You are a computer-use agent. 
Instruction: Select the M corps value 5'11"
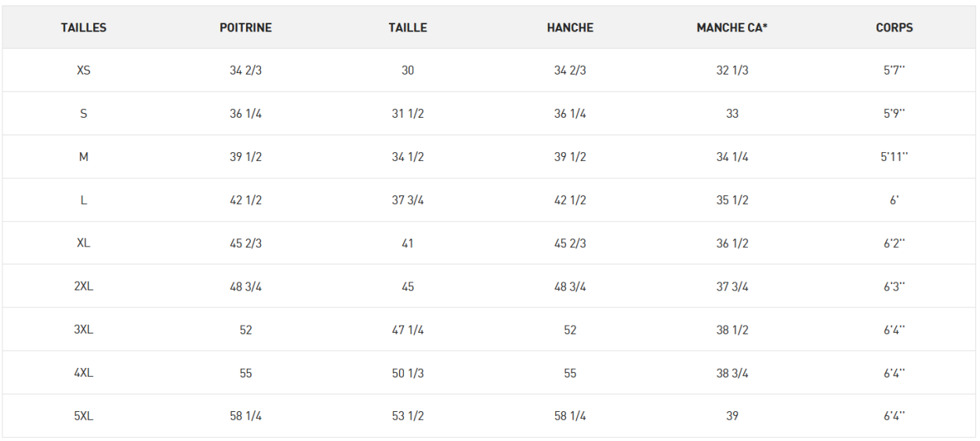point(894,157)
